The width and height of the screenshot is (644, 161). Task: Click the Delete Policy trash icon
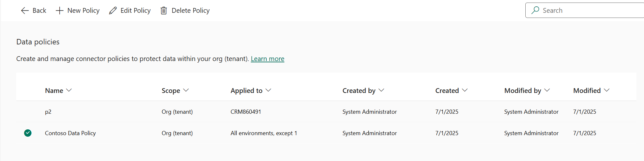coord(164,11)
